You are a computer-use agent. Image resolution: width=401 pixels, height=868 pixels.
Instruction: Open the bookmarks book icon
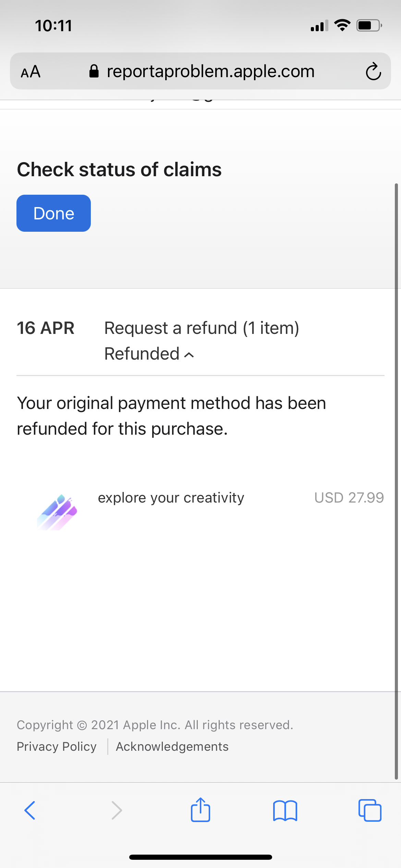tap(285, 810)
